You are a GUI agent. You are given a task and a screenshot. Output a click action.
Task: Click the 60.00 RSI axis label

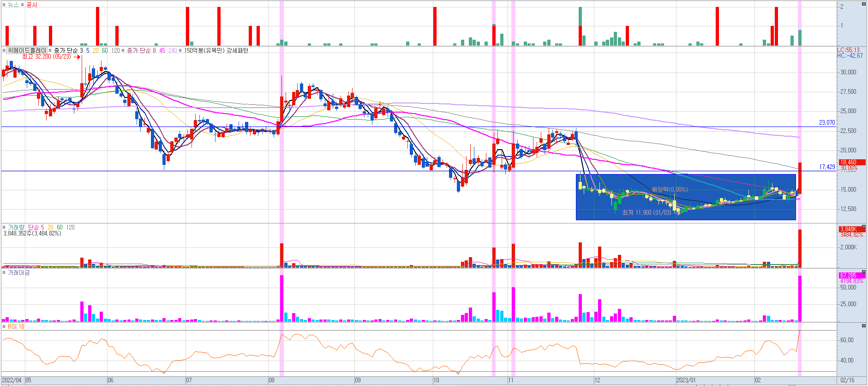pyautogui.click(x=847, y=340)
